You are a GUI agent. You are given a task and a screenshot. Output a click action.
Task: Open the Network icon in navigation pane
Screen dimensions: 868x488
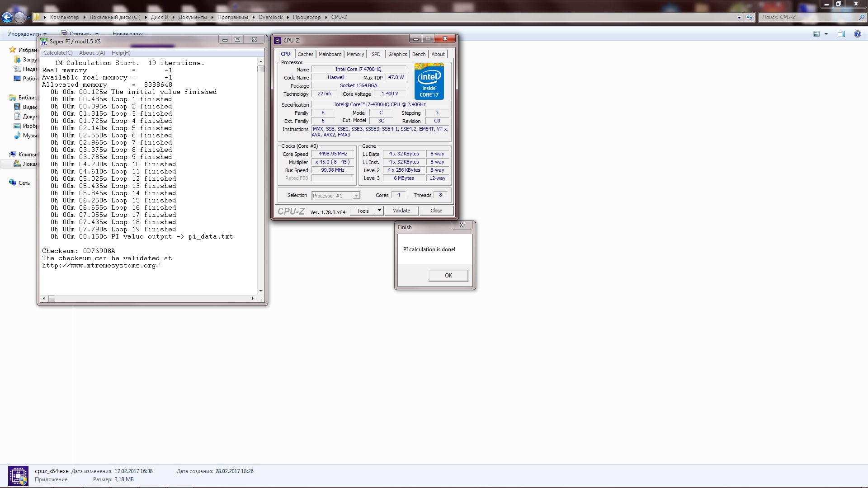coord(13,183)
